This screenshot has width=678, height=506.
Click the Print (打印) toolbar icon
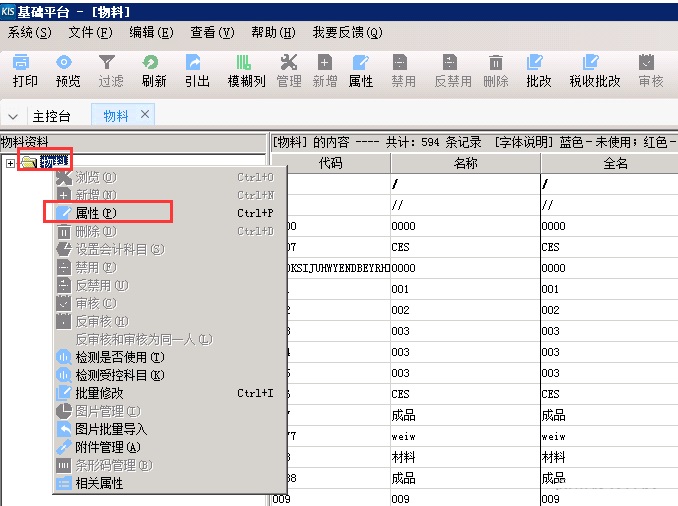[25, 70]
